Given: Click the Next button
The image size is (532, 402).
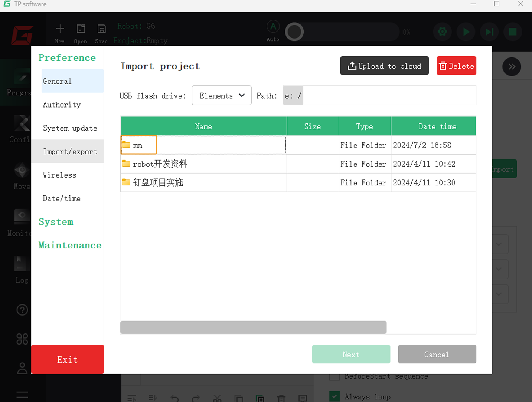Looking at the screenshot, I should point(351,354).
